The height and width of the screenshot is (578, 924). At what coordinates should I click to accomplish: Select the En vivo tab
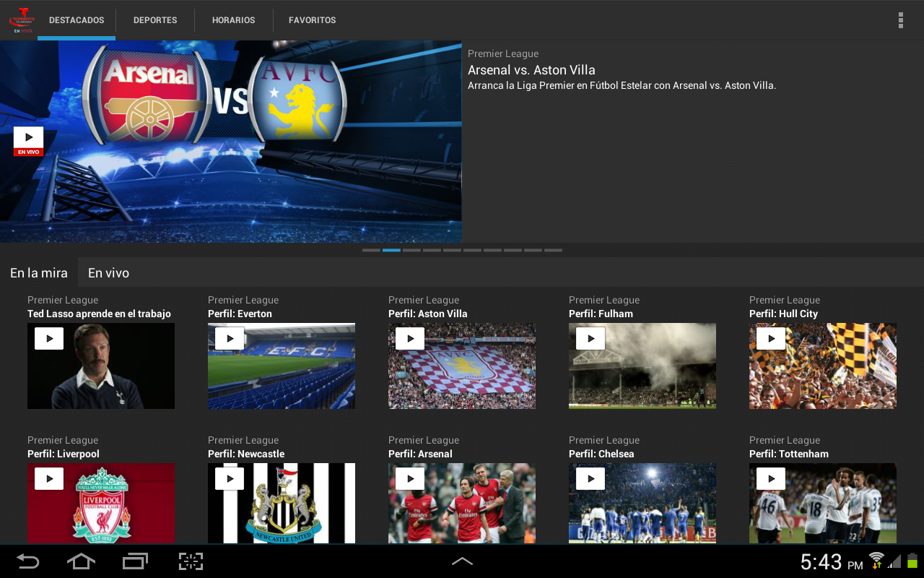[x=108, y=273]
